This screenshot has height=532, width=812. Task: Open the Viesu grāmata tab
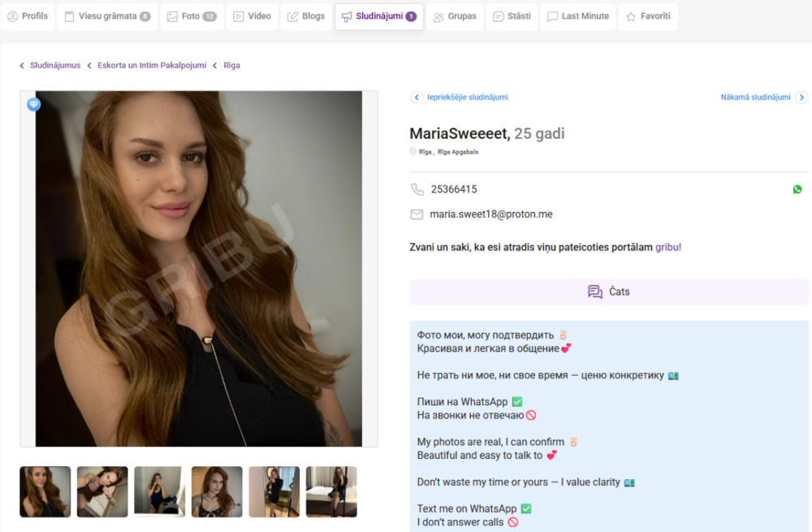[x=107, y=16]
